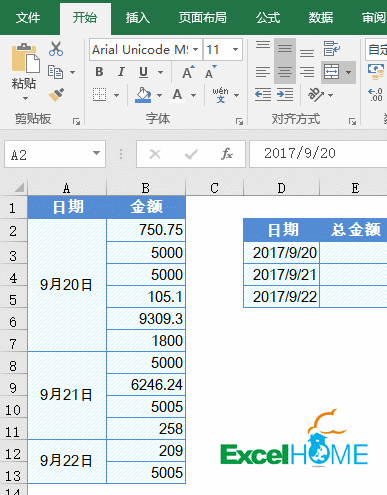Image resolution: width=387 pixels, height=495 pixels.
Task: Click Merge and Center icon
Action: click(331, 72)
